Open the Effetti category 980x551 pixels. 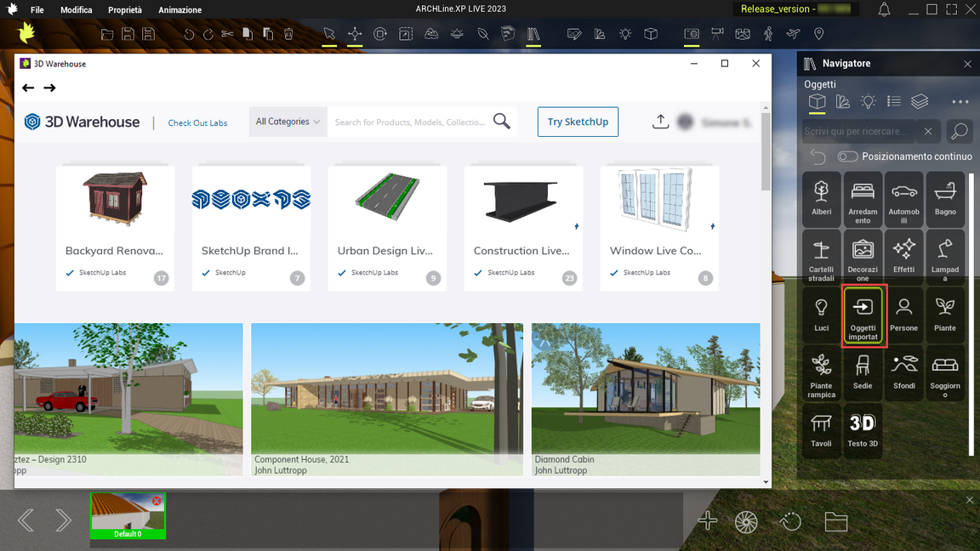pyautogui.click(x=903, y=258)
